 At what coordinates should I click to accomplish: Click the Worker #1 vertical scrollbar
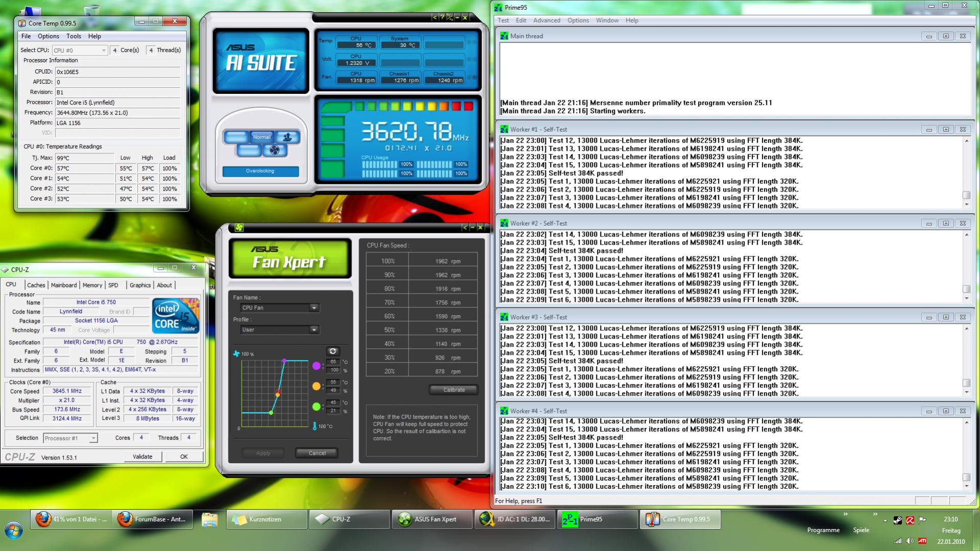pos(966,172)
